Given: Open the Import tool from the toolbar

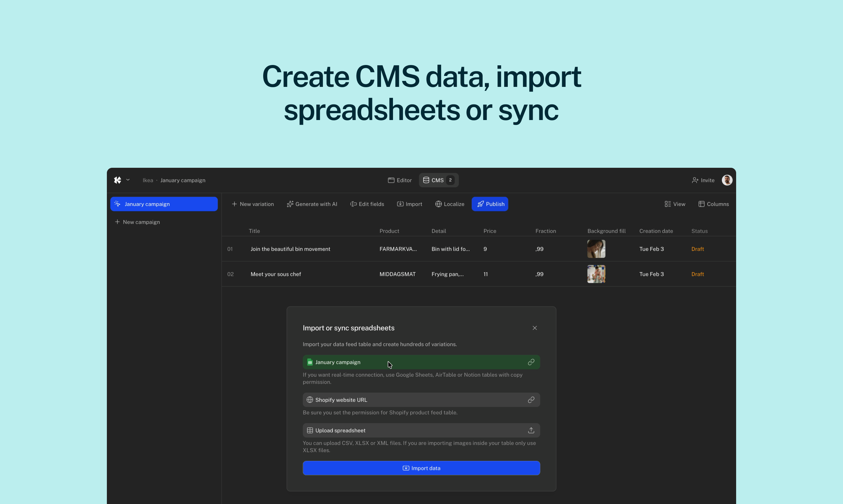Looking at the screenshot, I should pyautogui.click(x=410, y=204).
